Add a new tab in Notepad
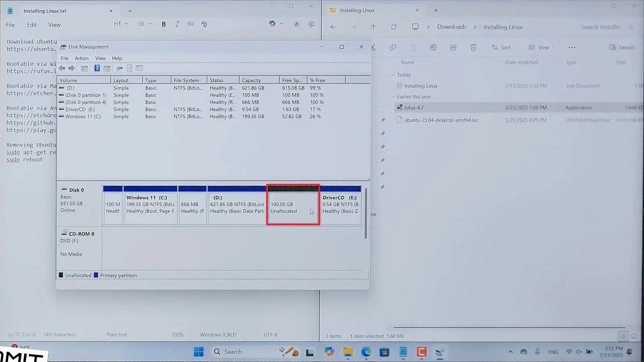The image size is (644, 362). tap(130, 11)
